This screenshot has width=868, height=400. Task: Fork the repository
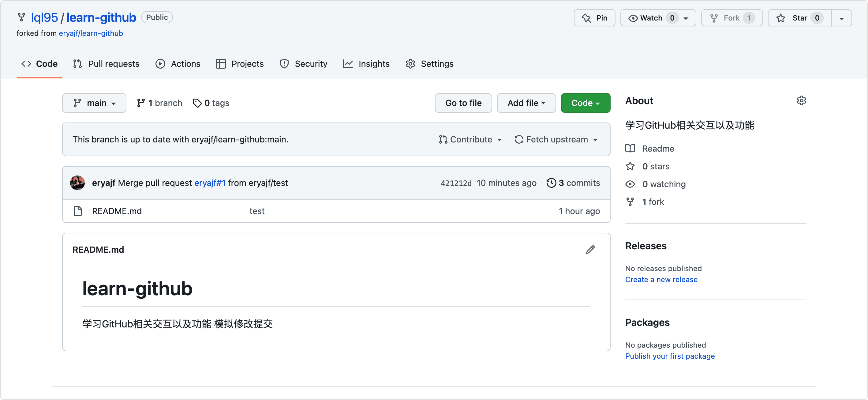coord(731,18)
